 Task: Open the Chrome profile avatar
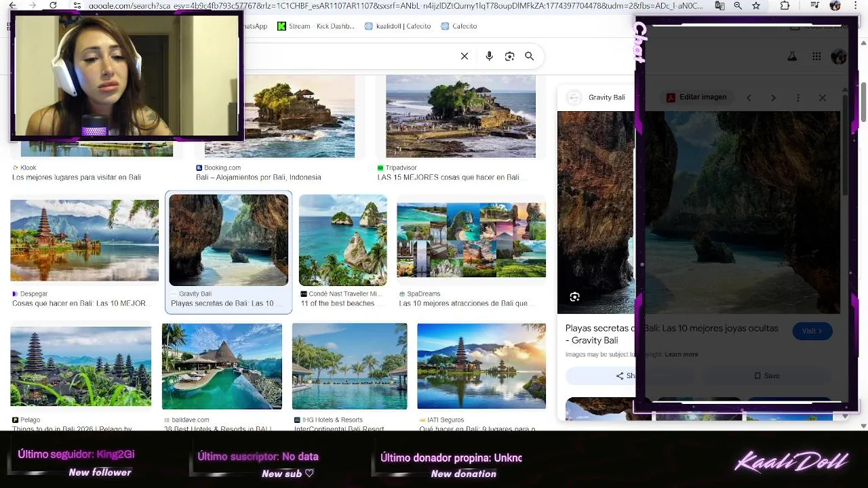point(835,5)
